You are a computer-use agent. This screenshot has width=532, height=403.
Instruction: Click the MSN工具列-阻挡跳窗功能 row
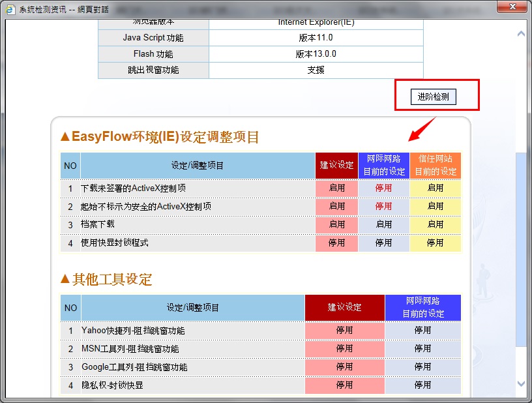pyautogui.click(x=130, y=349)
